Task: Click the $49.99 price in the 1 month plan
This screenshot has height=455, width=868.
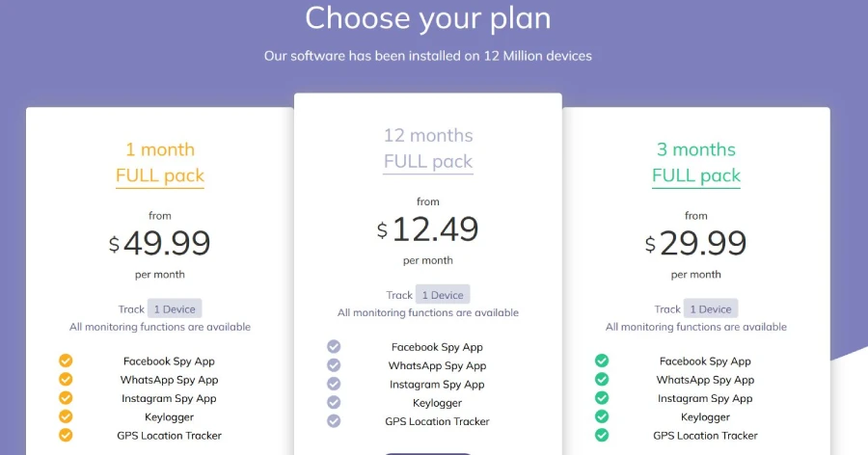Action: click(160, 243)
